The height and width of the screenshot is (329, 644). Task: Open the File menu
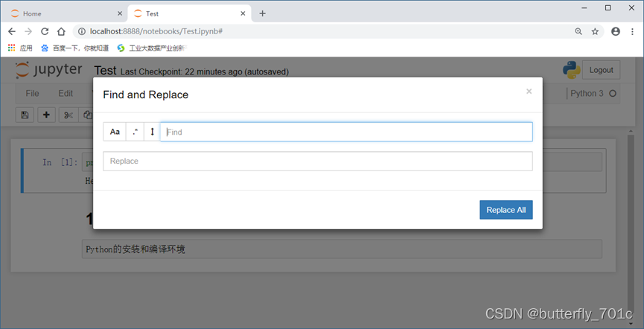pyautogui.click(x=32, y=93)
